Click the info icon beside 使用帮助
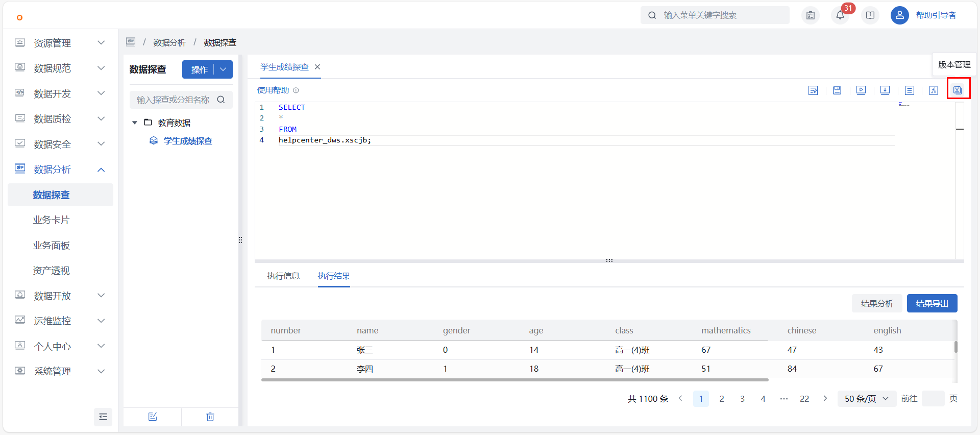980x435 pixels. [296, 90]
